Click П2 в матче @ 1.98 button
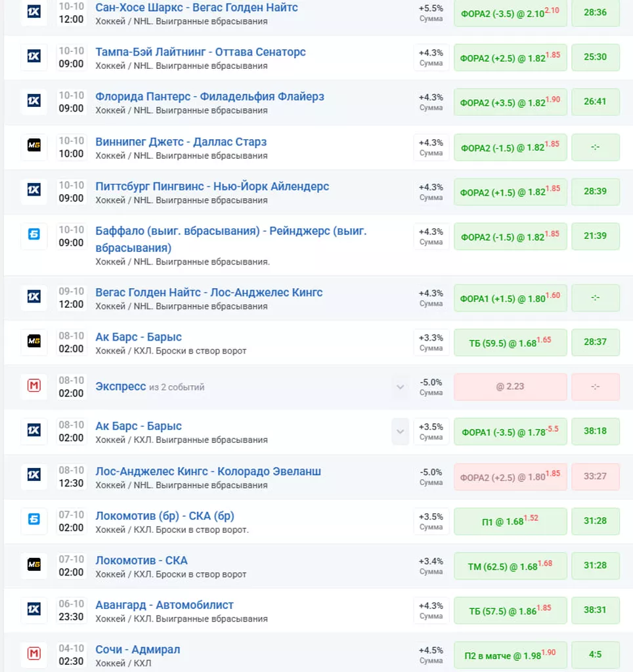 [x=510, y=654]
